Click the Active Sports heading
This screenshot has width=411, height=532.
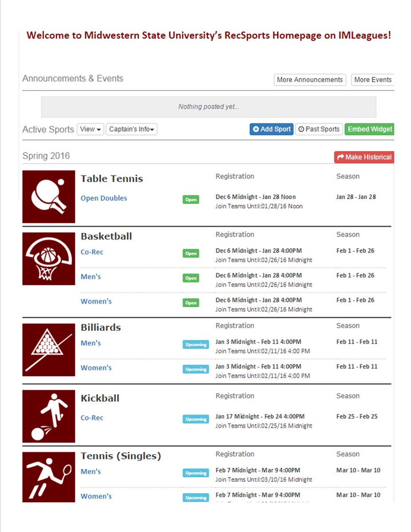(x=48, y=129)
